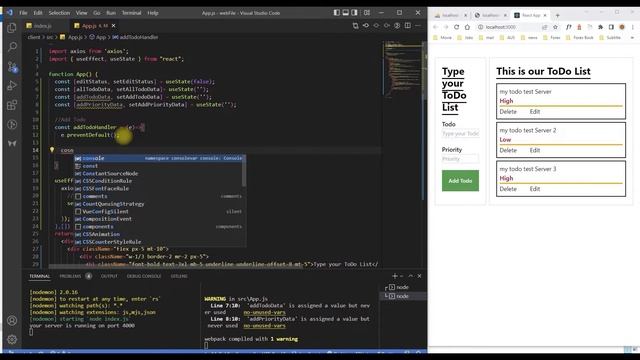Image resolution: width=640 pixels, height=360 pixels.
Task: Close the App.js editor tab
Action: (113, 26)
